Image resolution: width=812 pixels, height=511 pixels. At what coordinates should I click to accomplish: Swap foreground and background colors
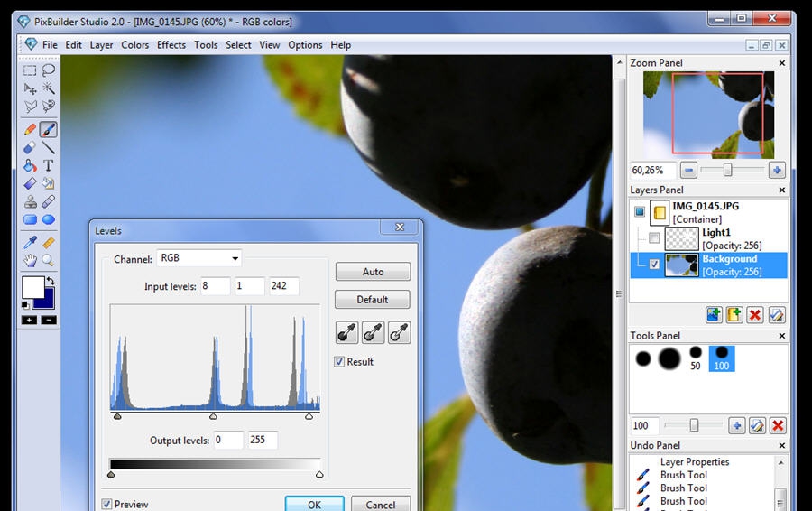pyautogui.click(x=51, y=281)
